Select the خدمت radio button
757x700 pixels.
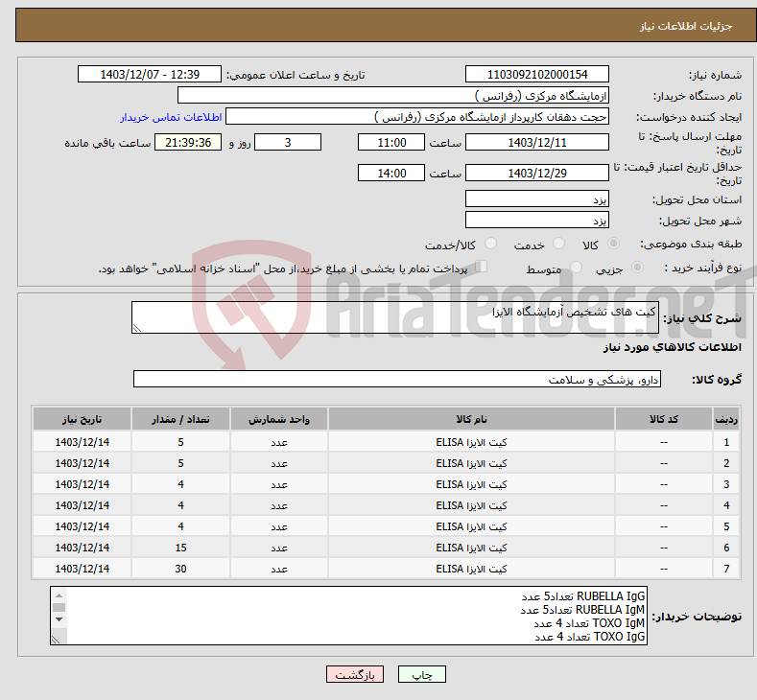560,245
